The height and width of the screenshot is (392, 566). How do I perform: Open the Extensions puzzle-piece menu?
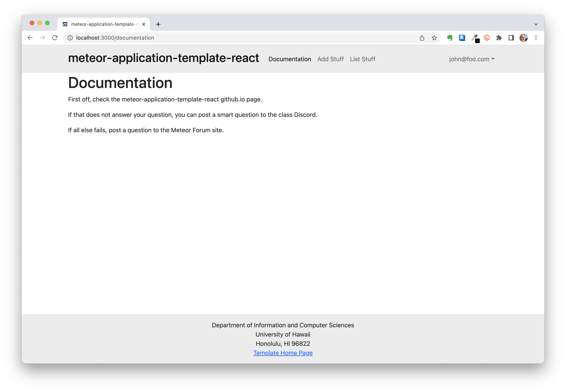pyautogui.click(x=499, y=38)
